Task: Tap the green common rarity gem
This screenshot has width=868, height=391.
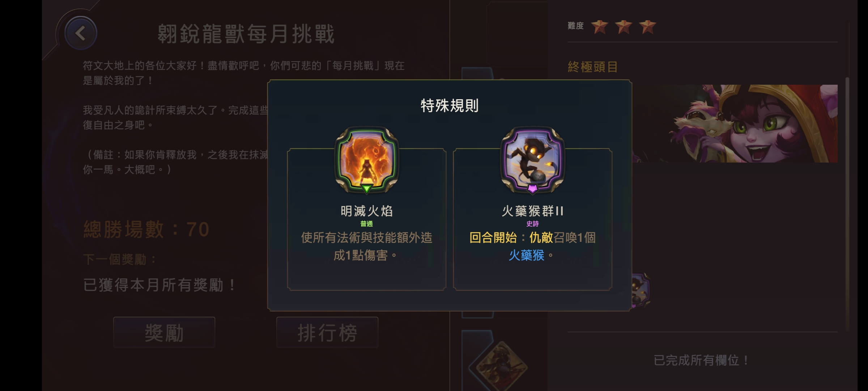Action: pos(366,189)
